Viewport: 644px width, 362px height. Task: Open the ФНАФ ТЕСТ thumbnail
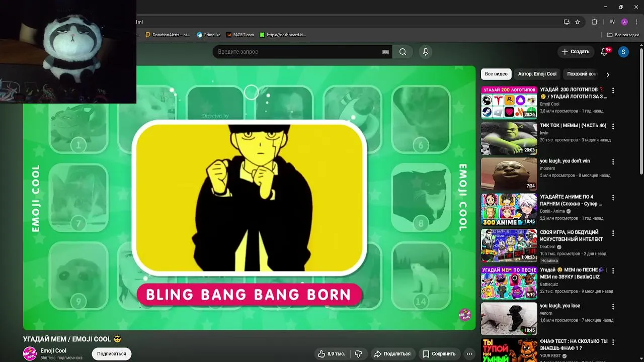click(509, 350)
